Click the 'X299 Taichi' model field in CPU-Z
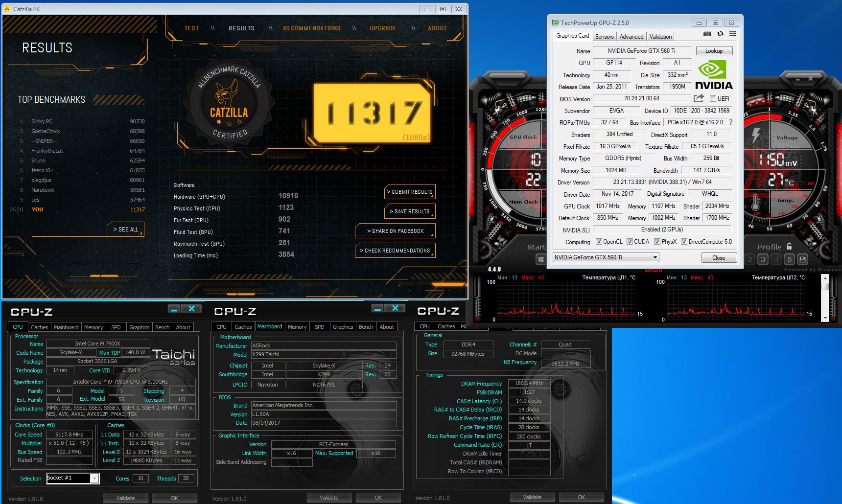The height and width of the screenshot is (504, 842). 297,354
